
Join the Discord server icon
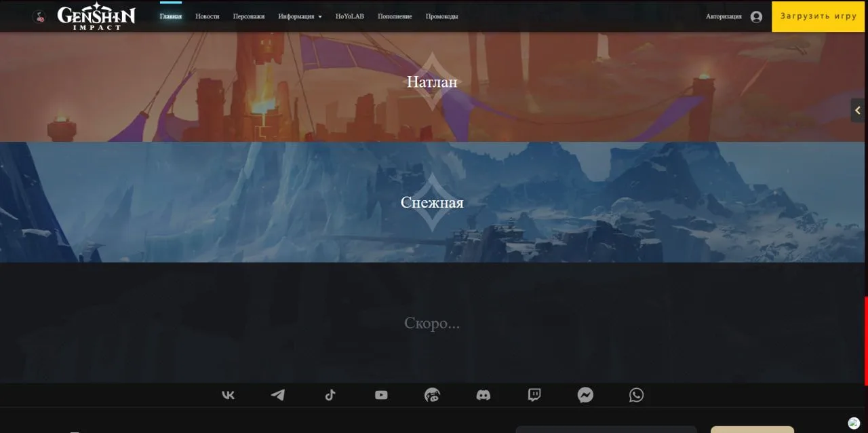(x=484, y=395)
